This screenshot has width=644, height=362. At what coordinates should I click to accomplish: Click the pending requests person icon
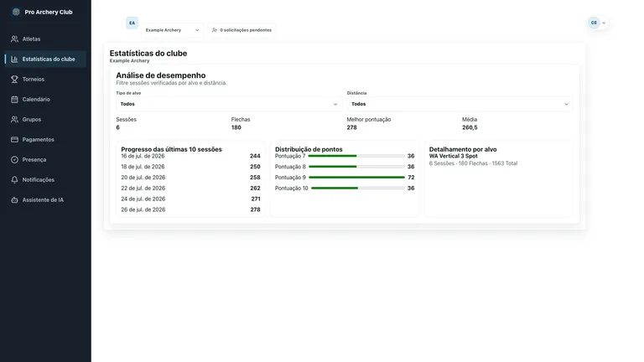215,30
